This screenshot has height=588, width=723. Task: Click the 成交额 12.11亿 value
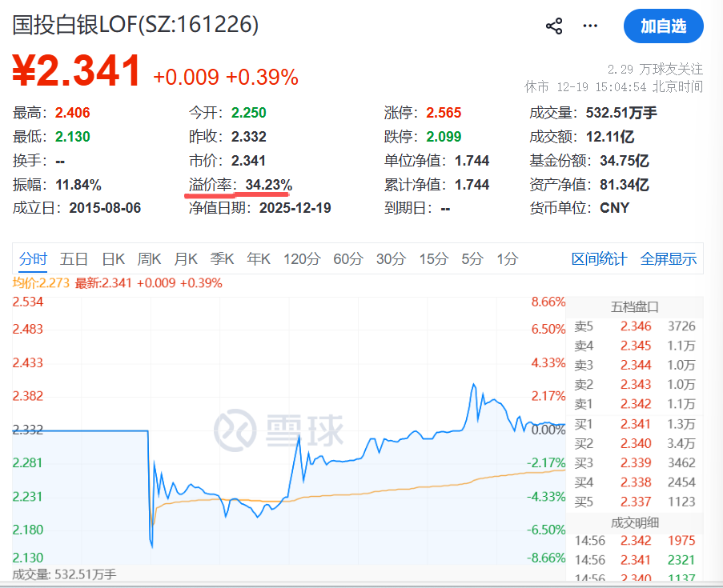[609, 137]
